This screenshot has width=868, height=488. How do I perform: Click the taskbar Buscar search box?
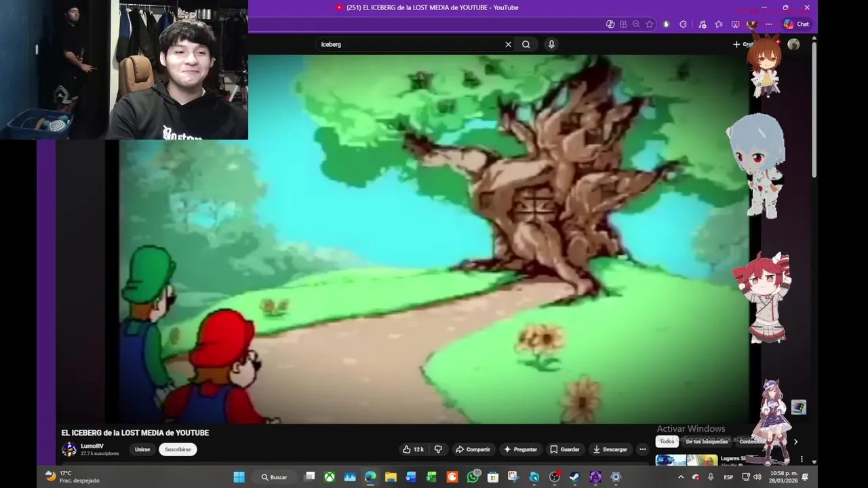(275, 477)
